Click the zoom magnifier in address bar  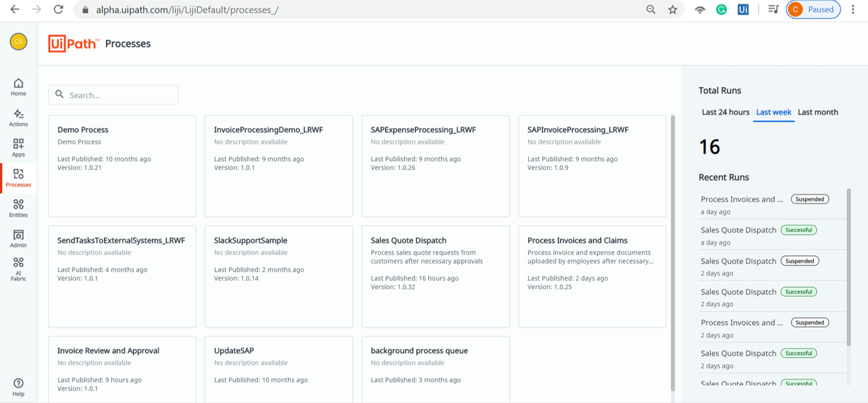coord(650,10)
